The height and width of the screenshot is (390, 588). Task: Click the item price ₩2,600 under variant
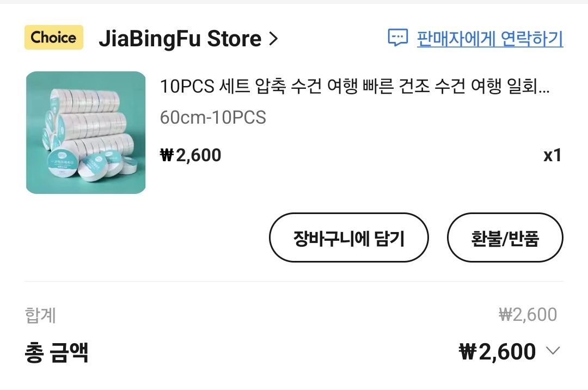tap(191, 155)
